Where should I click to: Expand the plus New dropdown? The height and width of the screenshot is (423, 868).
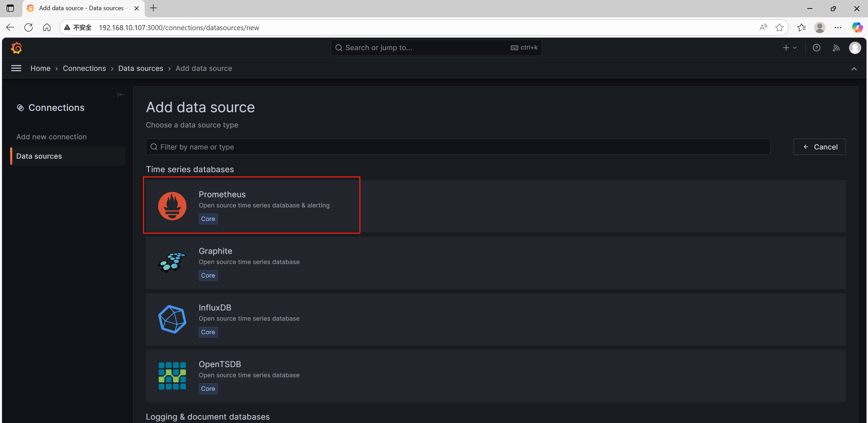pyautogui.click(x=790, y=48)
